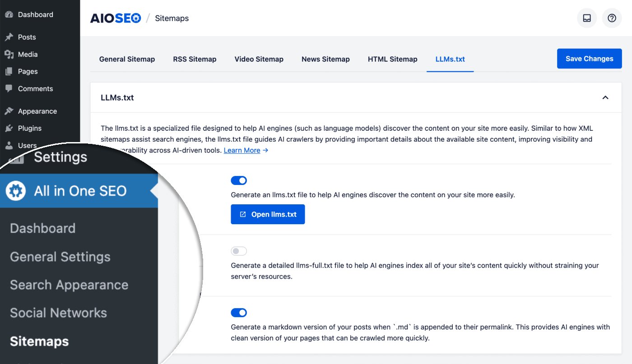Disable the llms.txt file generation toggle
Viewport: 632px width, 364px height.
[x=239, y=180]
